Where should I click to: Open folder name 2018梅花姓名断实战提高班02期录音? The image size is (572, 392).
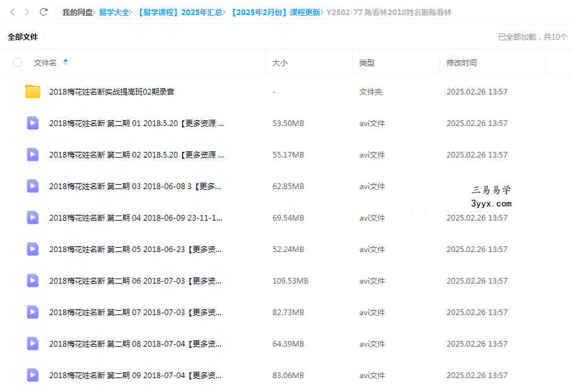[x=112, y=91]
